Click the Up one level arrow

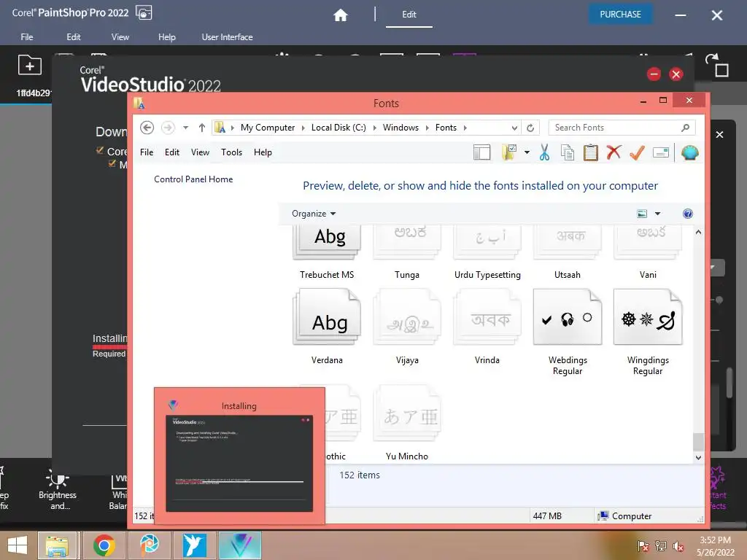pyautogui.click(x=202, y=128)
